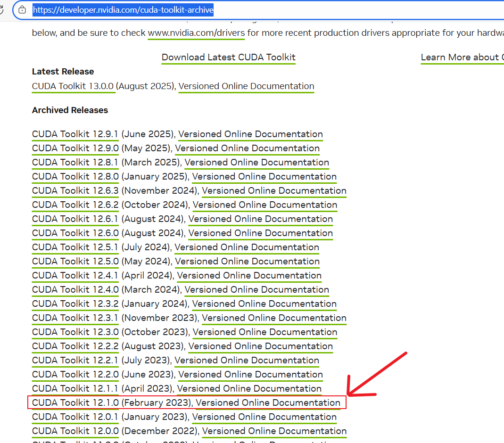
Task: Open CUDA Toolkit 12.1.1 link
Action: 75,388
